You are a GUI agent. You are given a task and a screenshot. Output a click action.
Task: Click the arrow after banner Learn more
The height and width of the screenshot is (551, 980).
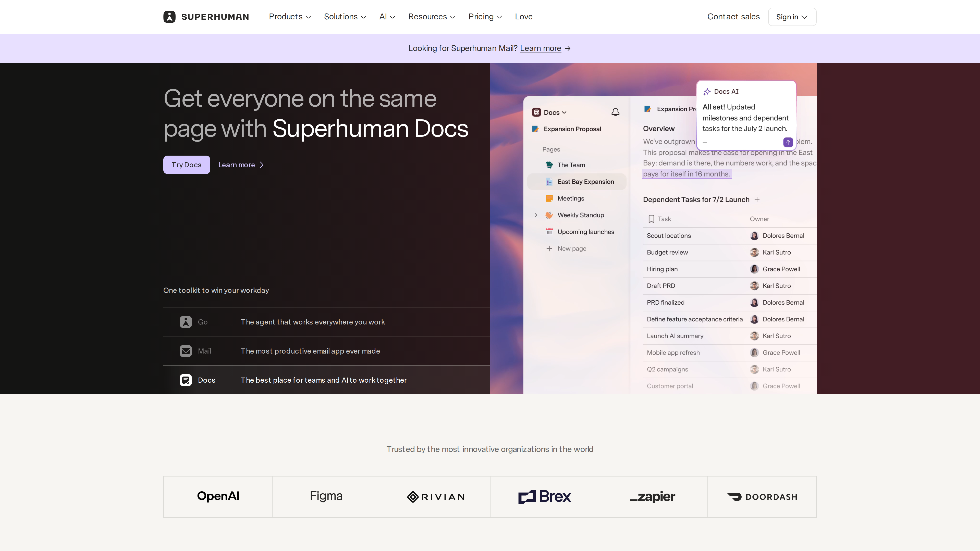coord(568,48)
